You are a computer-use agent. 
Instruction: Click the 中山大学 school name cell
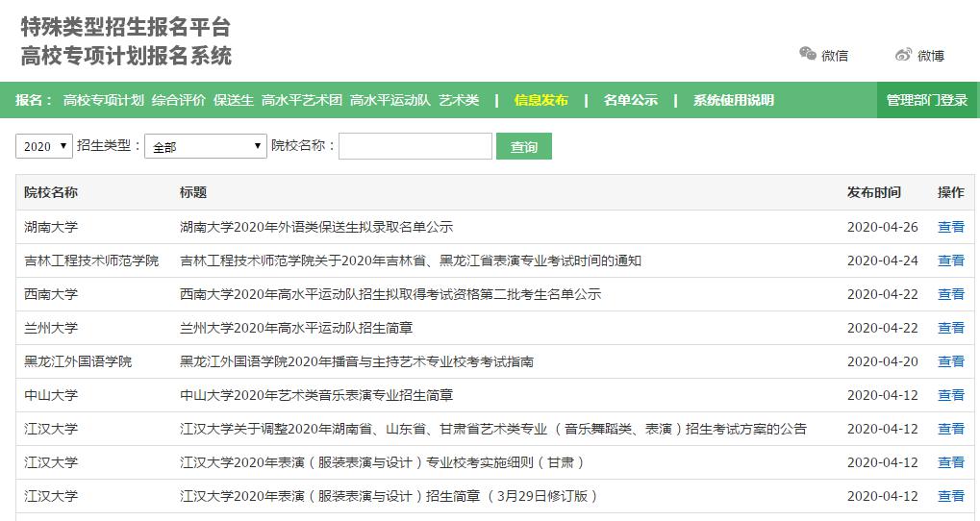tap(51, 395)
